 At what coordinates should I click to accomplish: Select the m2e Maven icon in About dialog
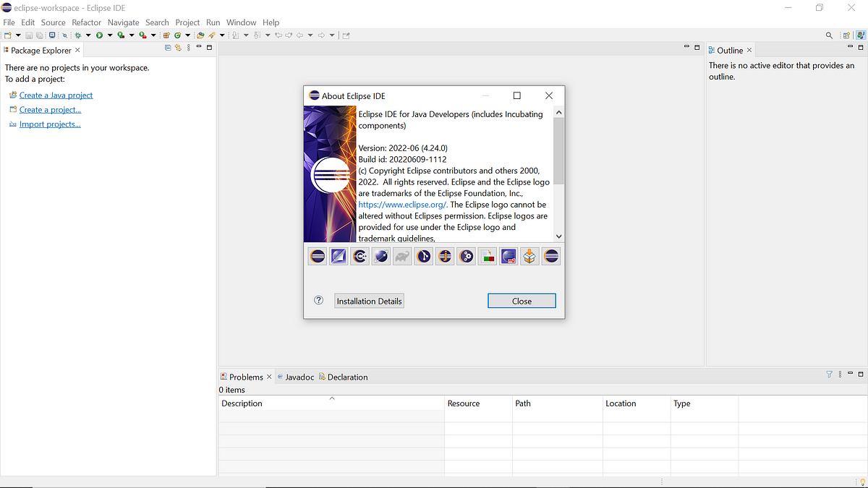(x=509, y=256)
